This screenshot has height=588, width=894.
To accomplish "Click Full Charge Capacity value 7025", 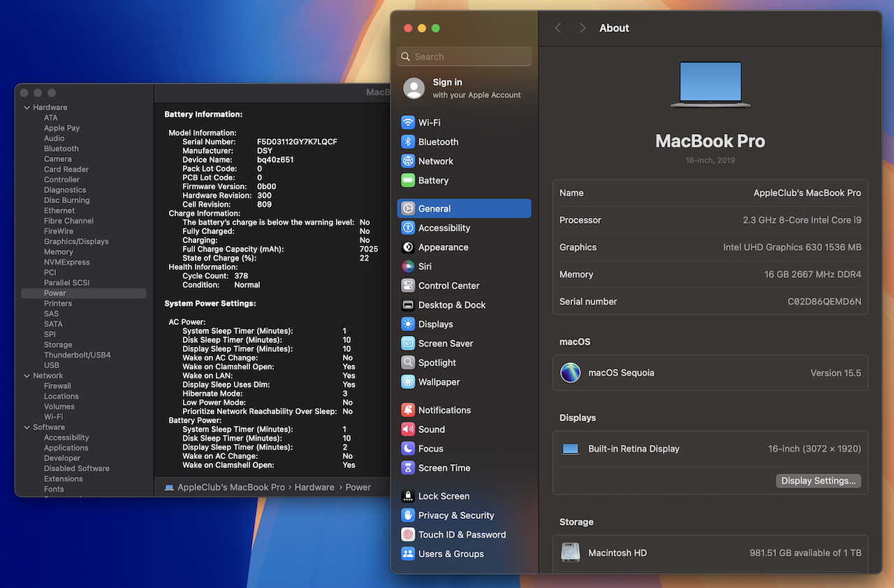I will click(369, 249).
